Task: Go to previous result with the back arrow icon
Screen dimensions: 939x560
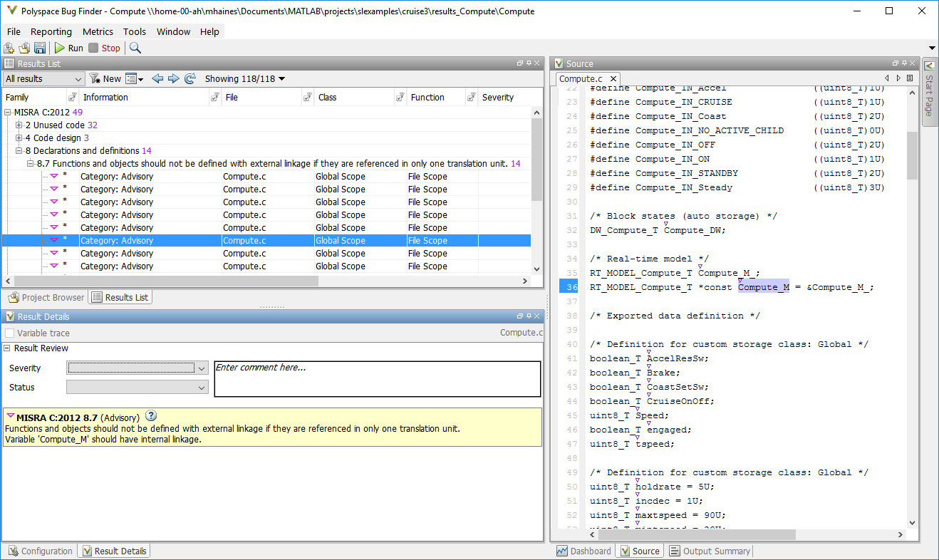Action: pyautogui.click(x=158, y=78)
